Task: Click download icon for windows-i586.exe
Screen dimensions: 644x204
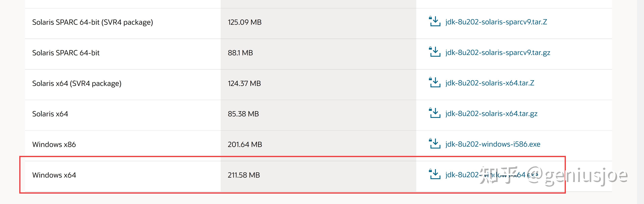Action: (x=435, y=144)
